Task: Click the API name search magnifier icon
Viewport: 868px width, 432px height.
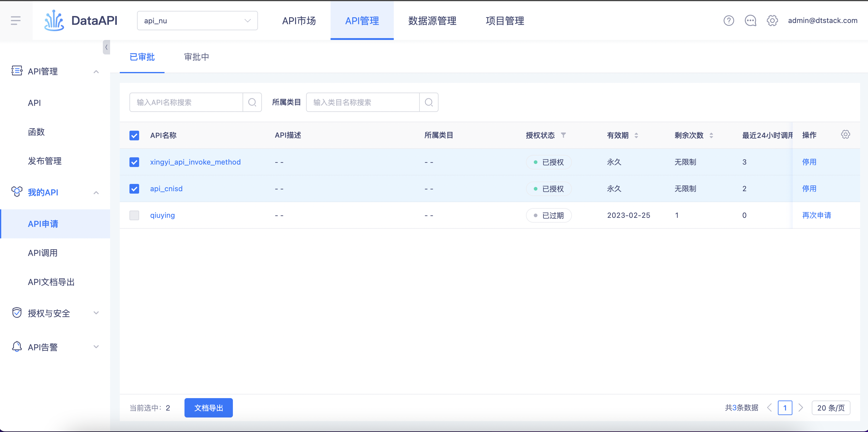Action: coord(252,102)
